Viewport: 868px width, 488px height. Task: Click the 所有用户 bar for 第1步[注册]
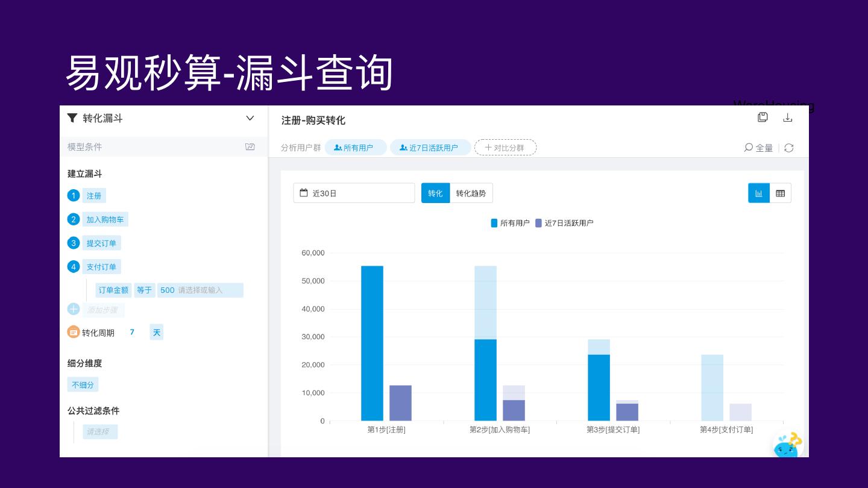[372, 343]
